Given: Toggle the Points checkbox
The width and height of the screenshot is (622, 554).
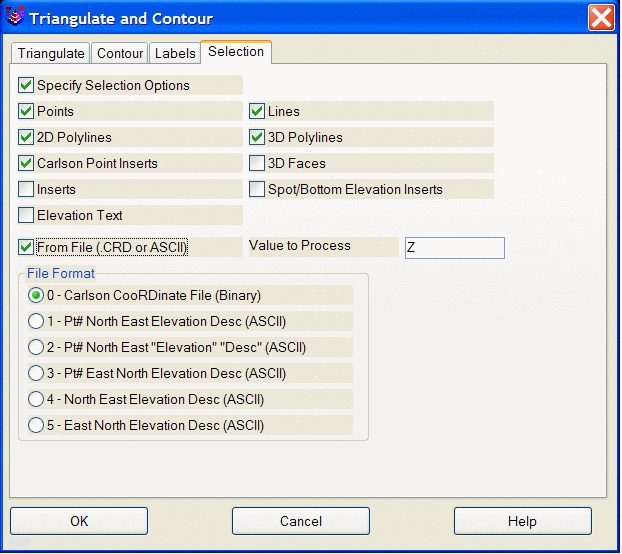Looking at the screenshot, I should pos(26,112).
